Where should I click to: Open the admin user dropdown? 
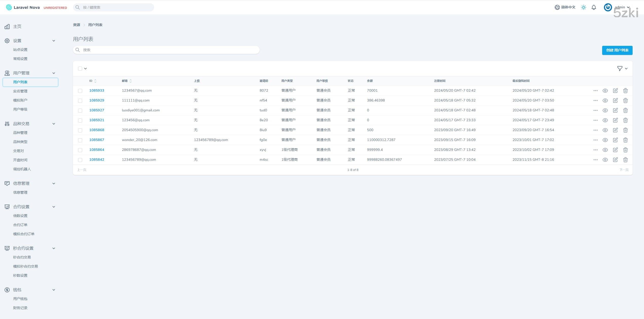(x=620, y=7)
